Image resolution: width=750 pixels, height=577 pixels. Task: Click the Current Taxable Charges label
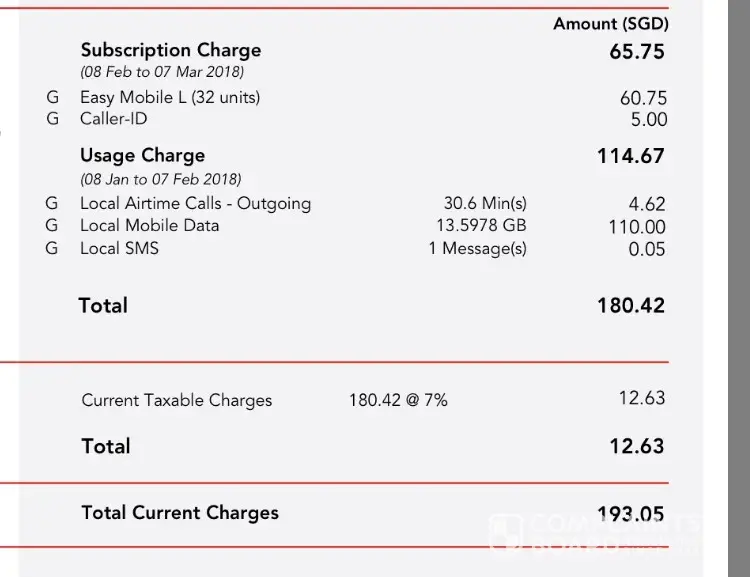pos(177,401)
